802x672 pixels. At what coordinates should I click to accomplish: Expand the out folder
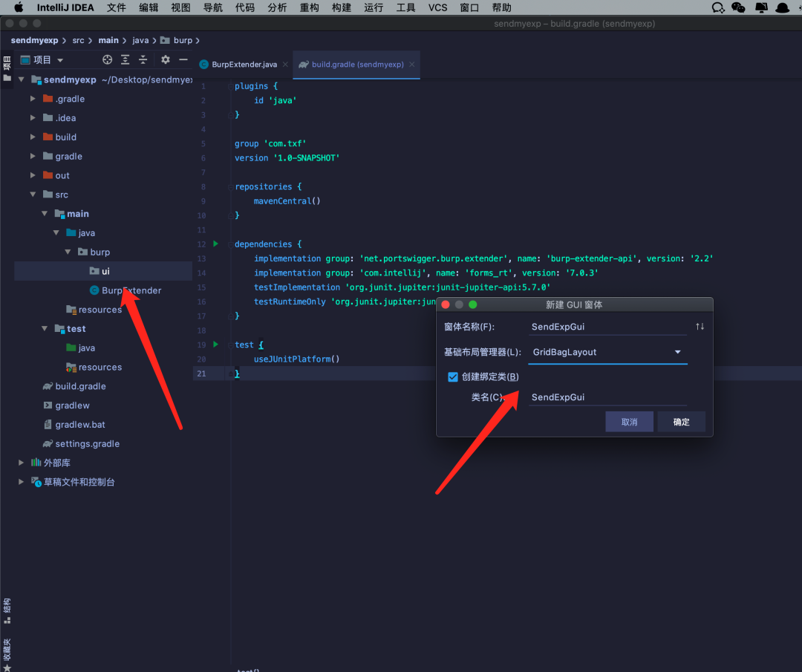pyautogui.click(x=33, y=175)
